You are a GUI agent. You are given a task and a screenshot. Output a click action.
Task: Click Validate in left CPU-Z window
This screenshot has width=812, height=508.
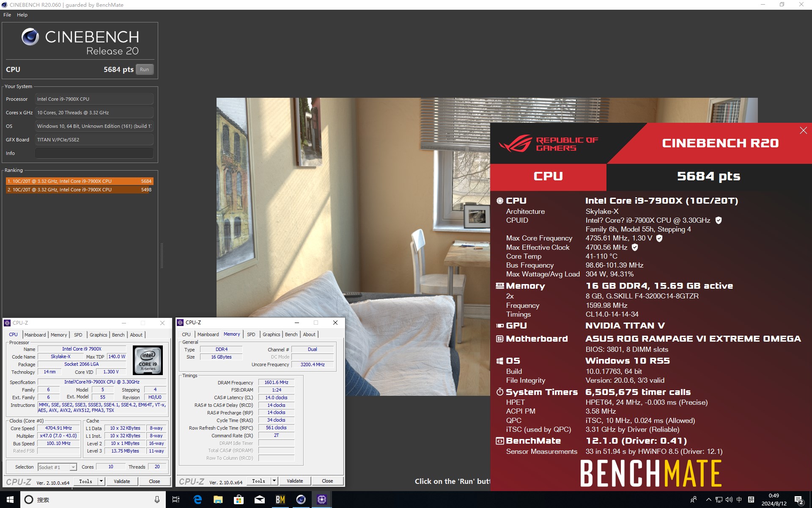coord(122,481)
